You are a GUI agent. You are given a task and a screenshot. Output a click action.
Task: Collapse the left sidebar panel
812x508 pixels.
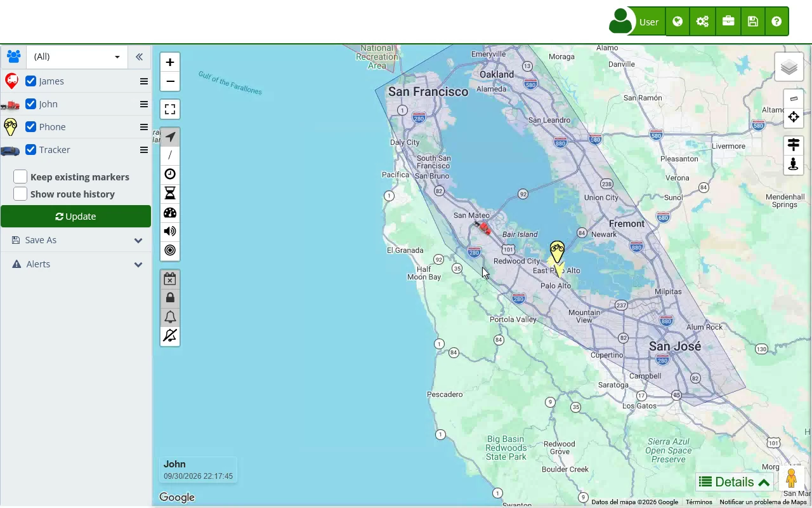point(139,57)
